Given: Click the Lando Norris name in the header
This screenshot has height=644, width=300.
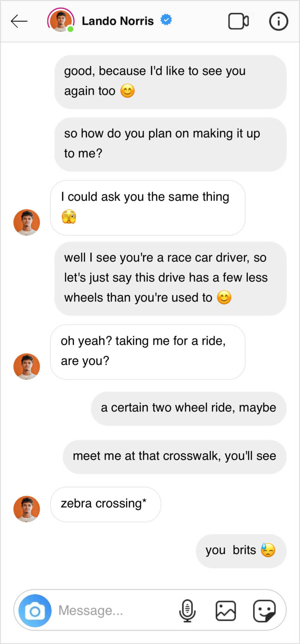Looking at the screenshot, I should 117,21.
